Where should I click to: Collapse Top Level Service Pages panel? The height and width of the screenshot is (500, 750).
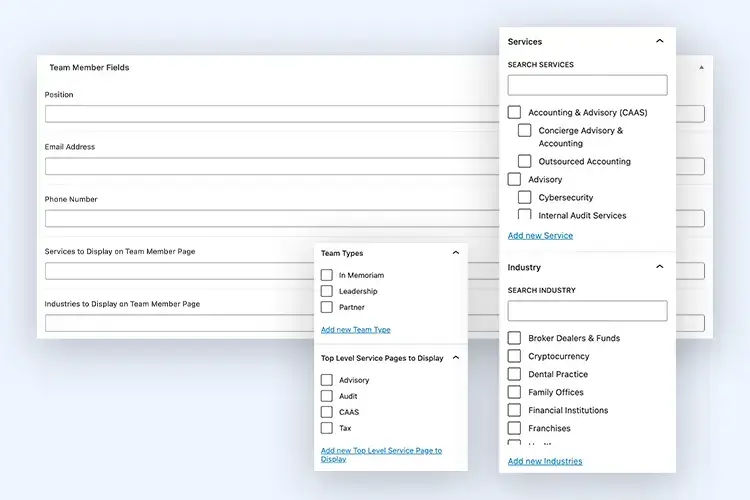pos(456,358)
